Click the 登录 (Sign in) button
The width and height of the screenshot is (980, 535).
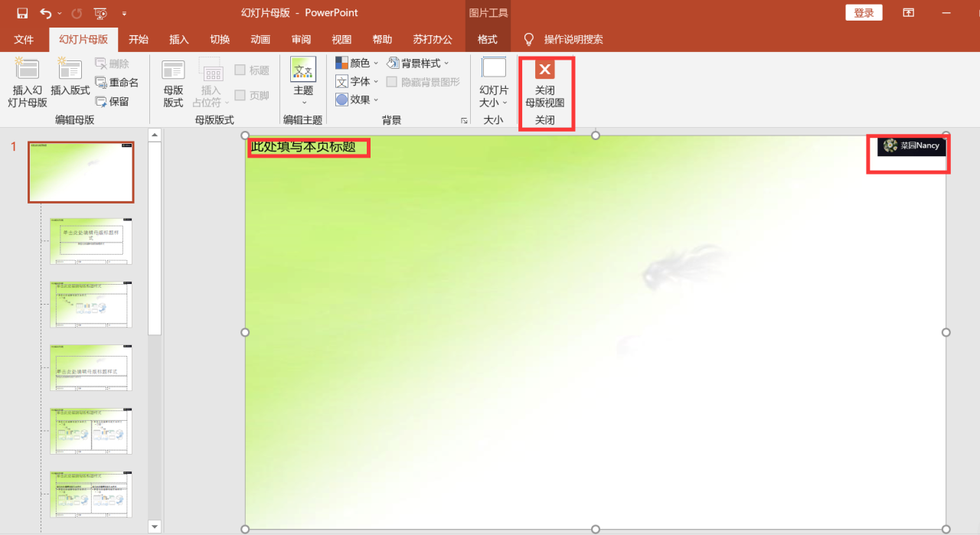tap(864, 12)
